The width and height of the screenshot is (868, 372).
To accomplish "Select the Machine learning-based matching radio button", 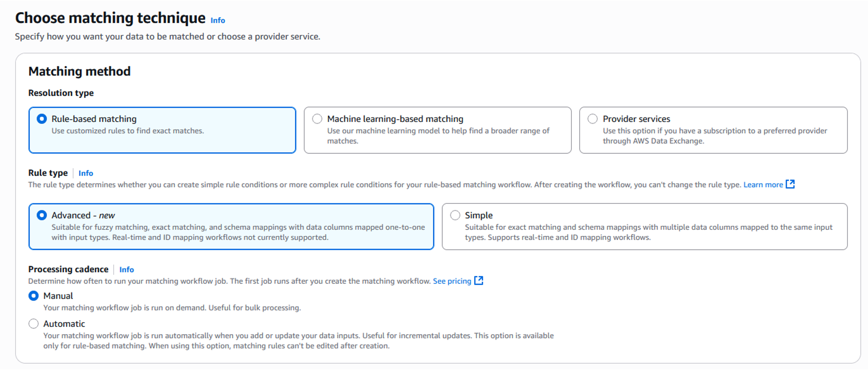I will (317, 119).
